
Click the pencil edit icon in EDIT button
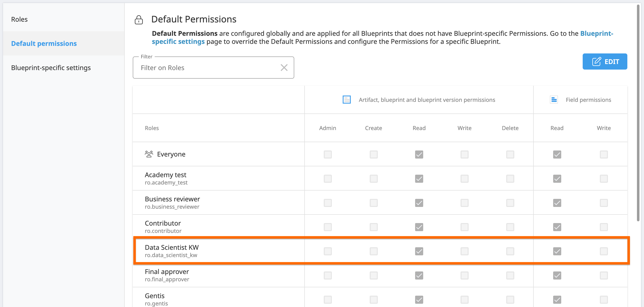[597, 62]
